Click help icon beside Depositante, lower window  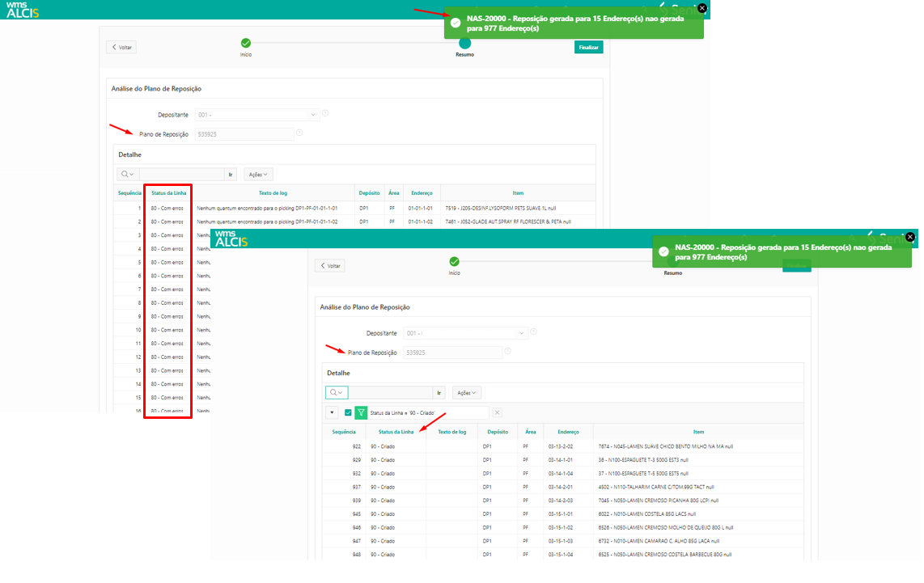[x=533, y=332]
